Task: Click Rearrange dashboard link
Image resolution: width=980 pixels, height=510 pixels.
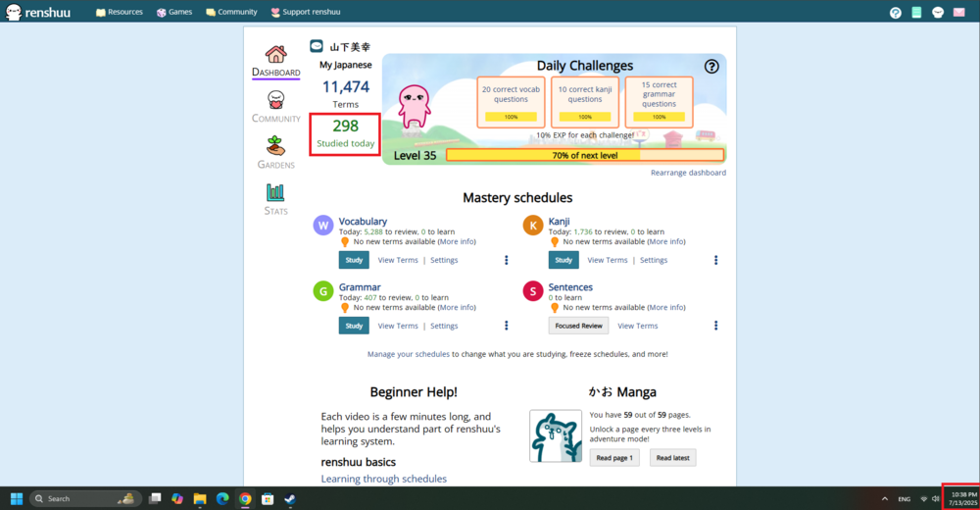Action: [688, 173]
